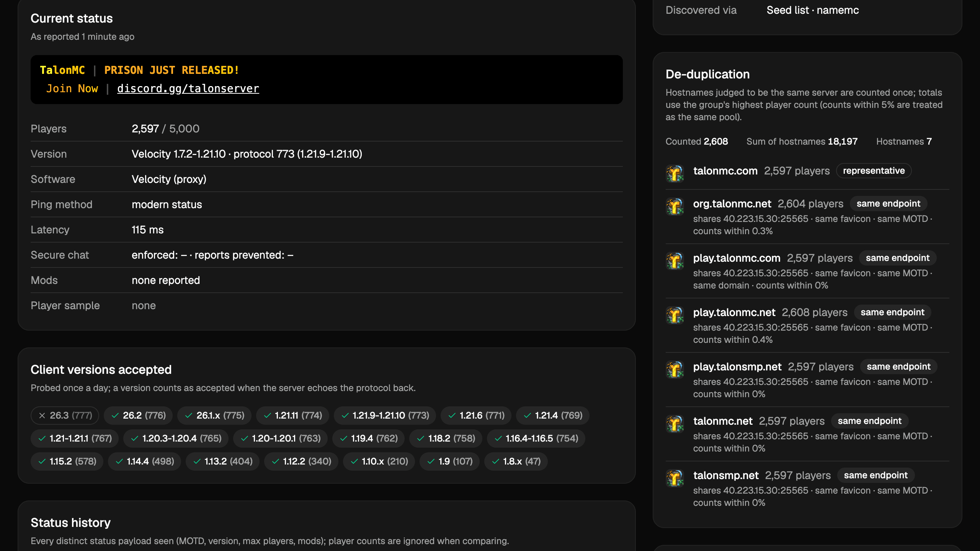Click the Sum of hostnames 18,197 stat
Screen dimensions: 980x551
click(x=802, y=142)
